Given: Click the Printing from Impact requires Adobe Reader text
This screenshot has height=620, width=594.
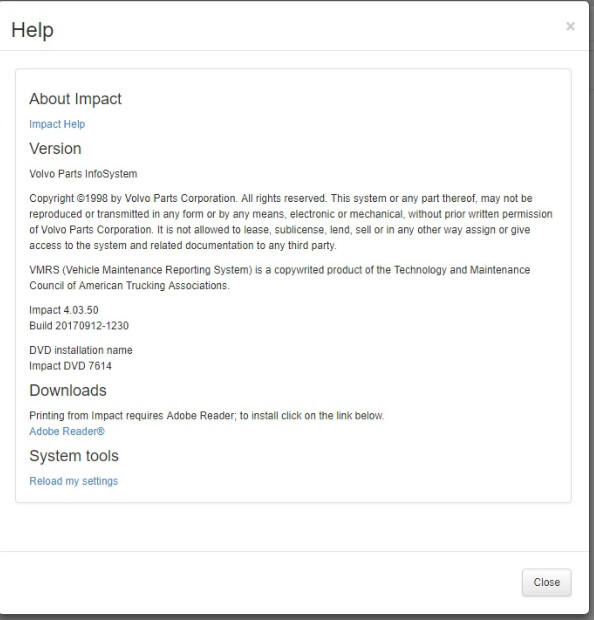Looking at the screenshot, I should pyautogui.click(x=207, y=416).
